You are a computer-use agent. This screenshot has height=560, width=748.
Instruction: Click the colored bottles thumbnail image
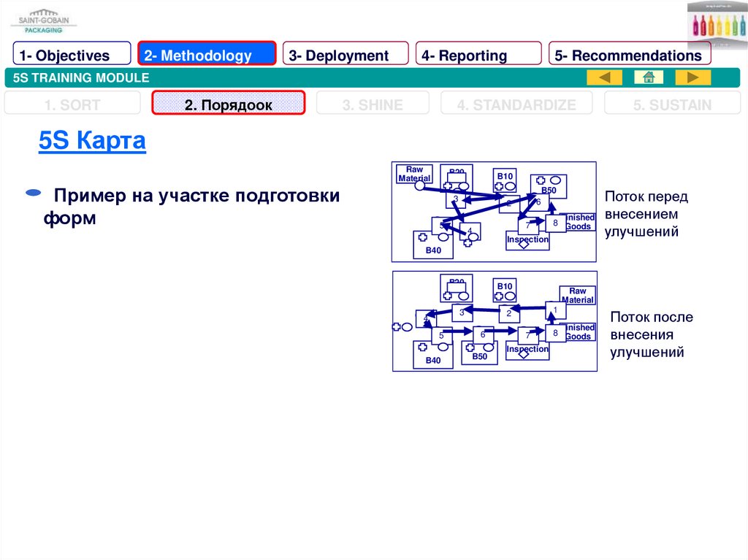point(717,24)
